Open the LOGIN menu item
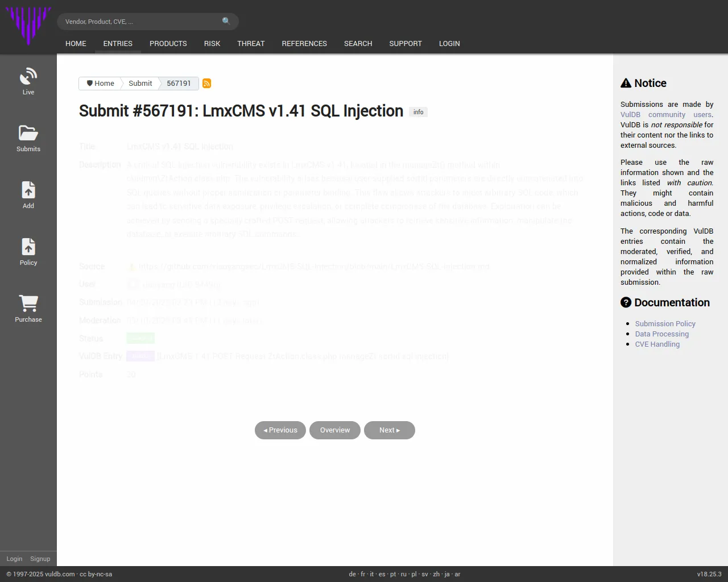This screenshot has width=728, height=582. (449, 44)
